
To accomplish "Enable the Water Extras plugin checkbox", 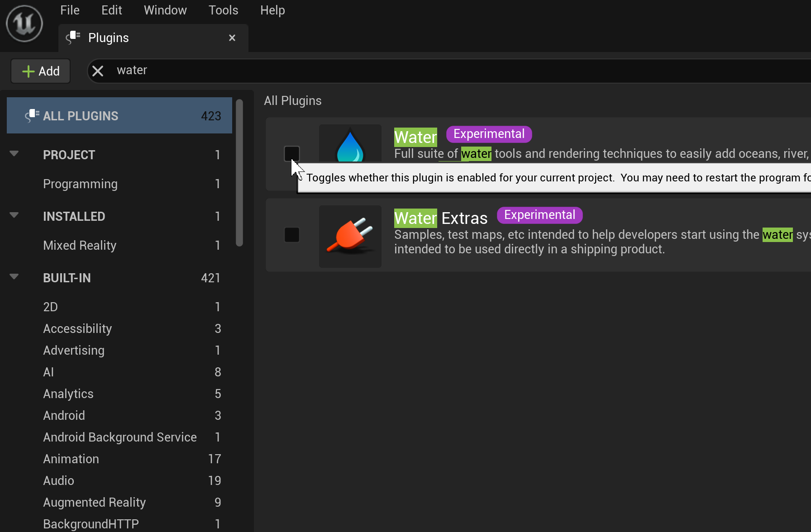I will 292,235.
